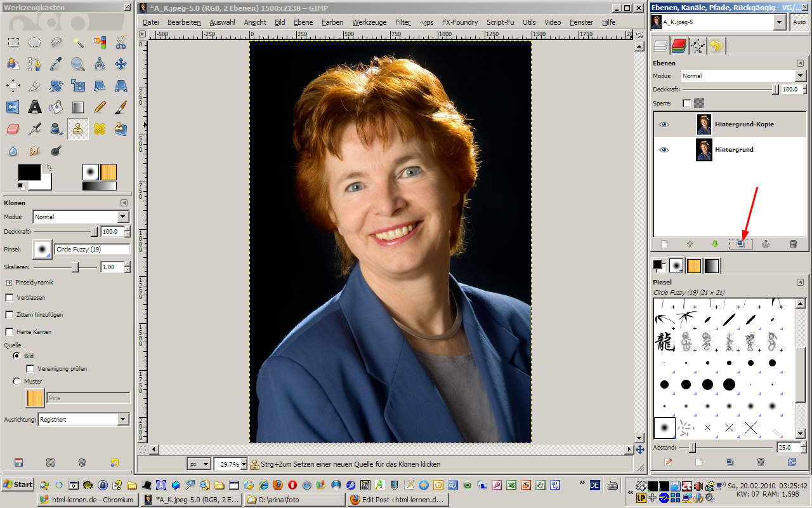
Task: Check Vereinigung prüfen option
Action: click(x=30, y=368)
